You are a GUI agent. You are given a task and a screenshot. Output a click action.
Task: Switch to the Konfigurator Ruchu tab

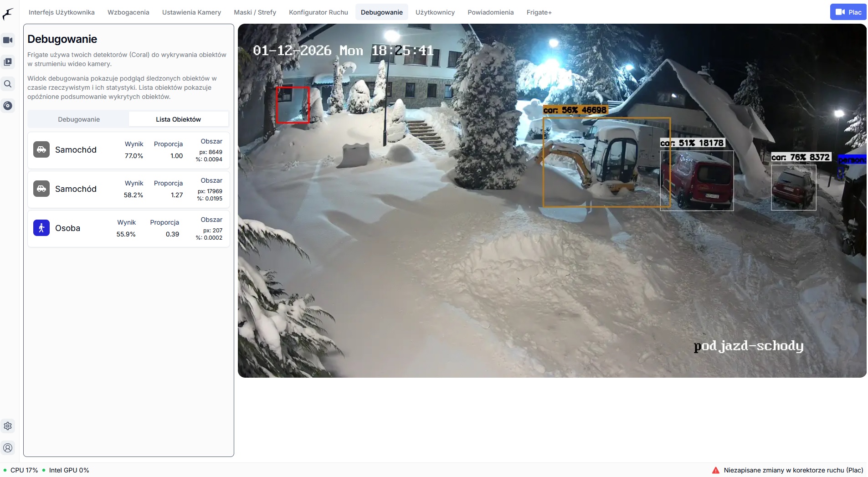coord(318,12)
